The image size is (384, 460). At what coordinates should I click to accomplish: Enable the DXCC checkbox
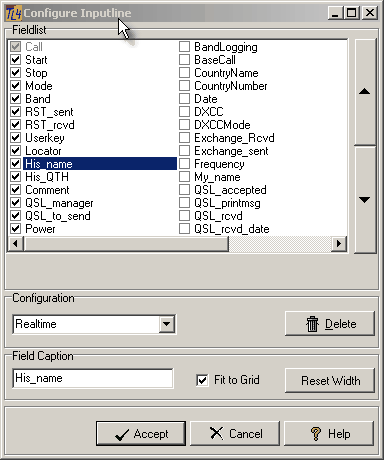(184, 112)
